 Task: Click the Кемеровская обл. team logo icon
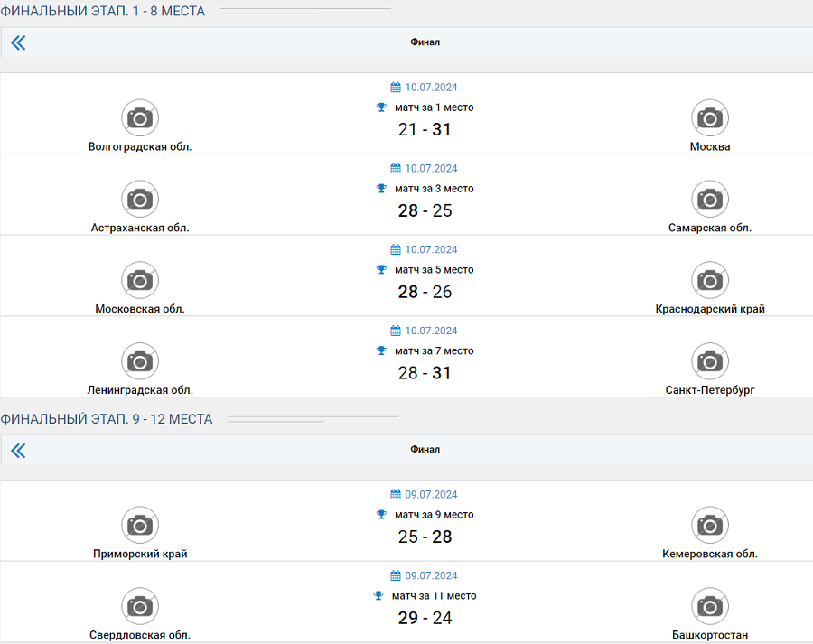[x=710, y=525]
